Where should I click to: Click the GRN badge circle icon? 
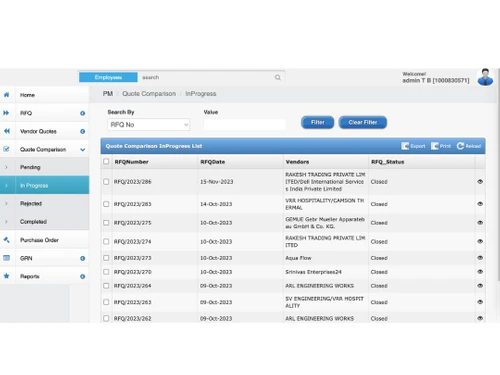click(x=82, y=258)
